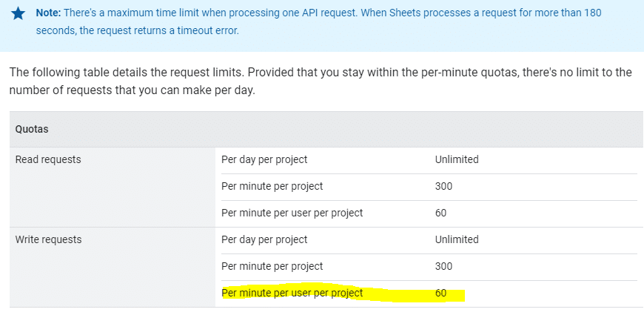
Task: Click the highlighted 60 value
Action: click(440, 293)
